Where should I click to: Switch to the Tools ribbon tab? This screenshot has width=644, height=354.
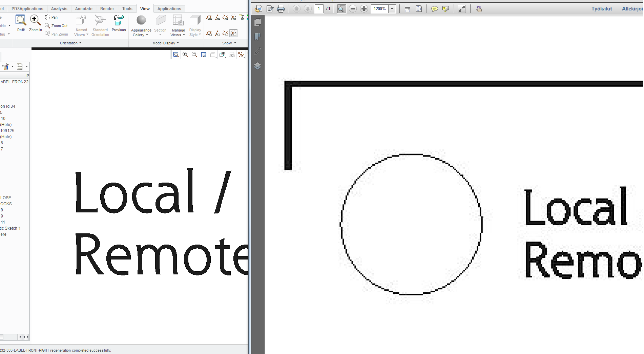click(x=127, y=8)
